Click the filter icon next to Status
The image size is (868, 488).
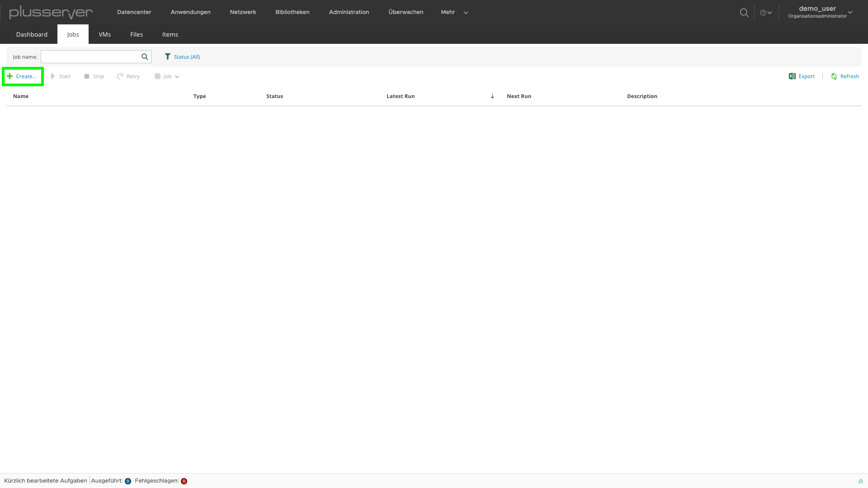(168, 56)
